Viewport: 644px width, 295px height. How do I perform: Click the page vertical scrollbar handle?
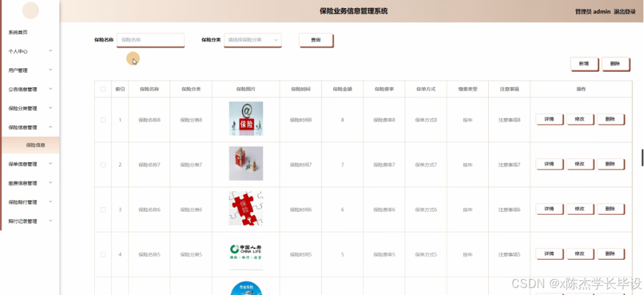(x=642, y=158)
